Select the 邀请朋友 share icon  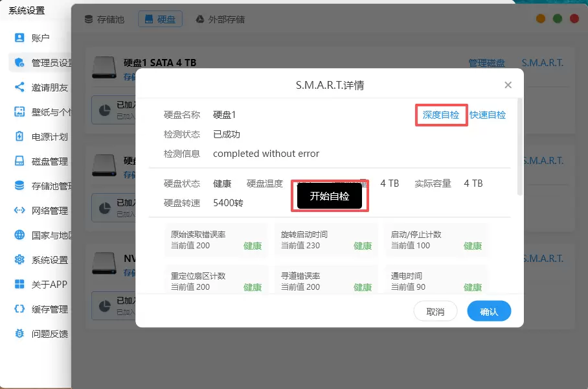point(19,88)
